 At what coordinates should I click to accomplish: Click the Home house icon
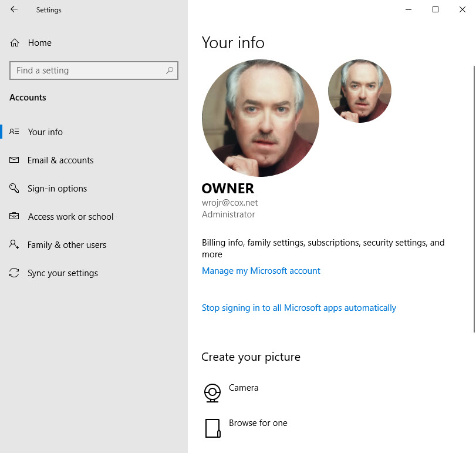(15, 43)
